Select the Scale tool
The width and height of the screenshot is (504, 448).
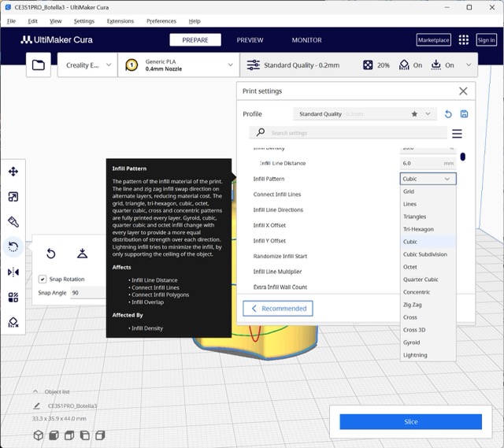click(13, 197)
